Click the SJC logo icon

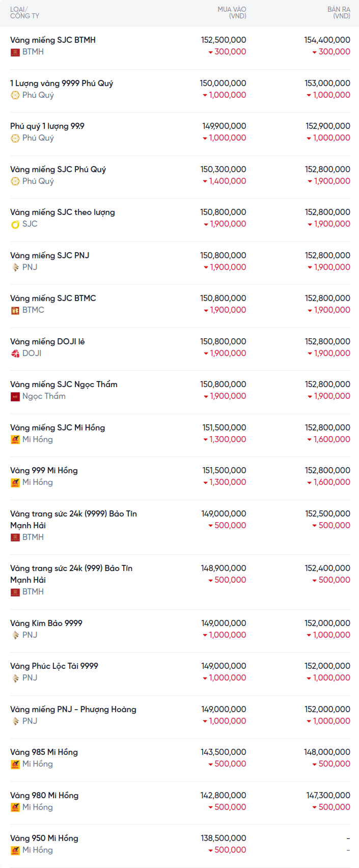pyautogui.click(x=15, y=224)
